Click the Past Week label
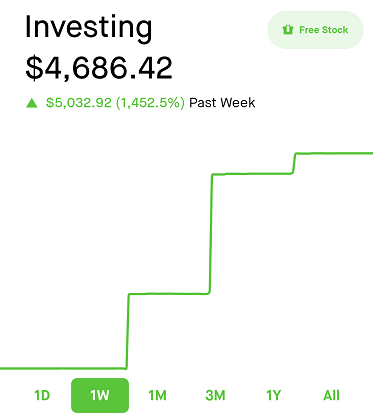373x419 pixels. [222, 103]
